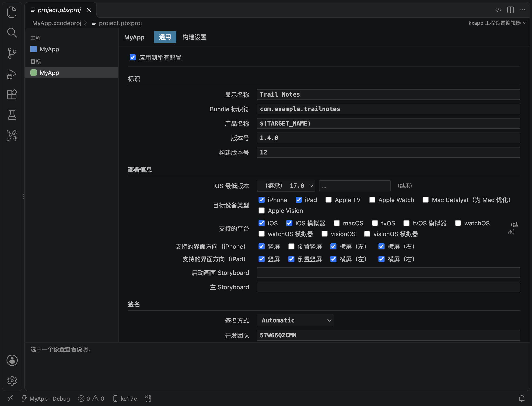The image size is (532, 406).
Task: Show source code view icon
Action: [x=498, y=10]
